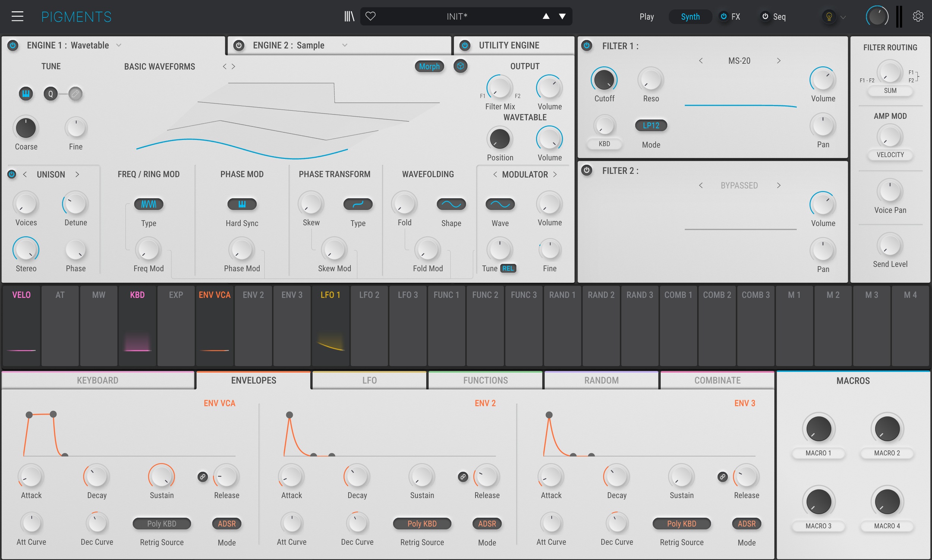Toggle Morph mode on wavetable

(x=429, y=66)
